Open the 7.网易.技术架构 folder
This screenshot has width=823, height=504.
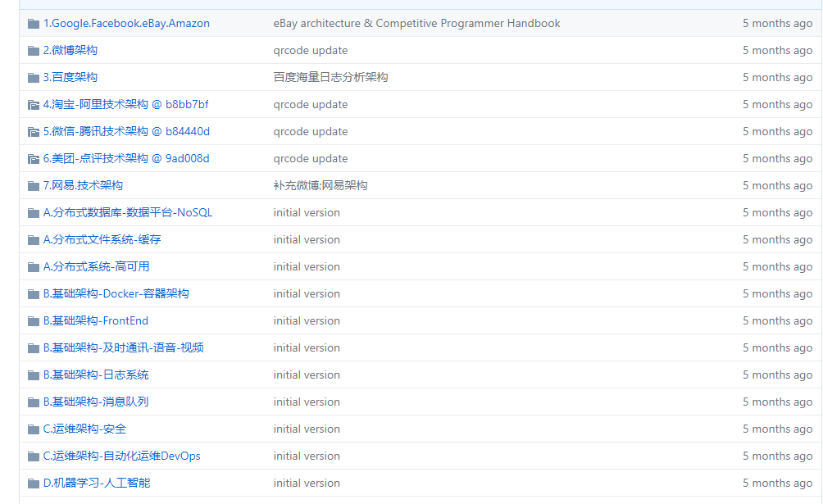coord(83,185)
